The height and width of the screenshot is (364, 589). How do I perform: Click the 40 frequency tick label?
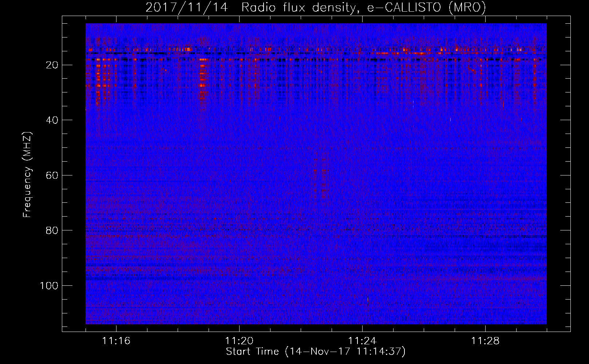(x=52, y=120)
